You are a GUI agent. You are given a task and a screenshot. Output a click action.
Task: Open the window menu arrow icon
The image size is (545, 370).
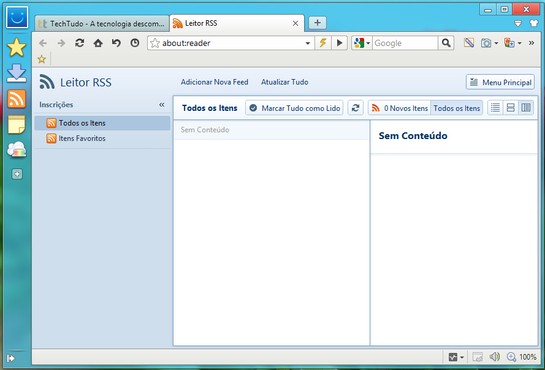pyautogui.click(x=518, y=23)
